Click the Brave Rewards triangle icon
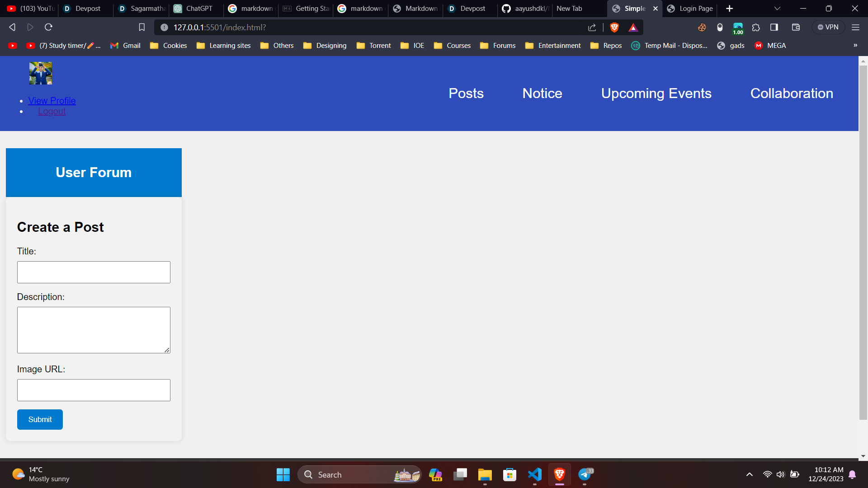This screenshot has width=868, height=488. pyautogui.click(x=633, y=28)
